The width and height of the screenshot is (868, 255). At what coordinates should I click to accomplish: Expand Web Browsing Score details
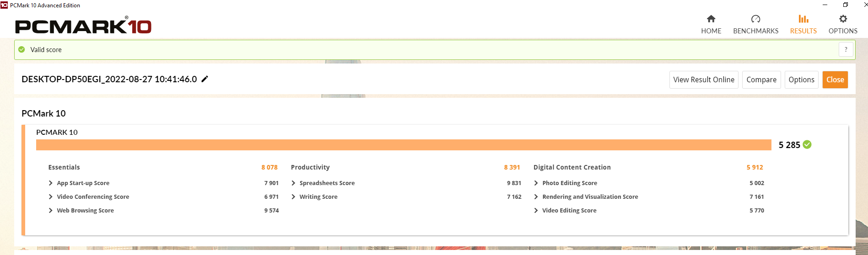coord(50,210)
